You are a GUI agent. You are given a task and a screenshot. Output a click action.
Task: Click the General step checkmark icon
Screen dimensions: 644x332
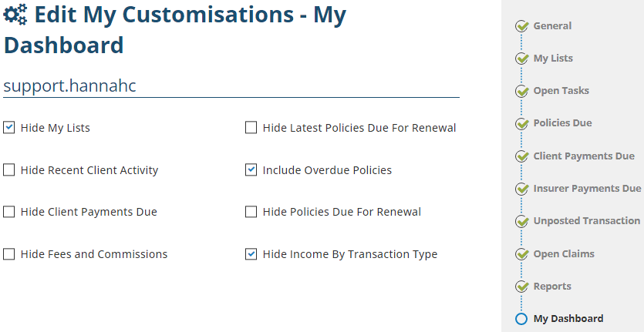click(521, 26)
